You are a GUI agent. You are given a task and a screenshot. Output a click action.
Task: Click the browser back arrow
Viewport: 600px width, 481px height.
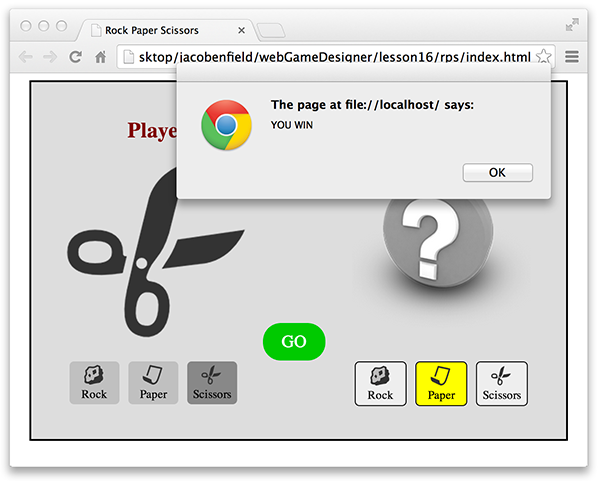click(x=26, y=57)
